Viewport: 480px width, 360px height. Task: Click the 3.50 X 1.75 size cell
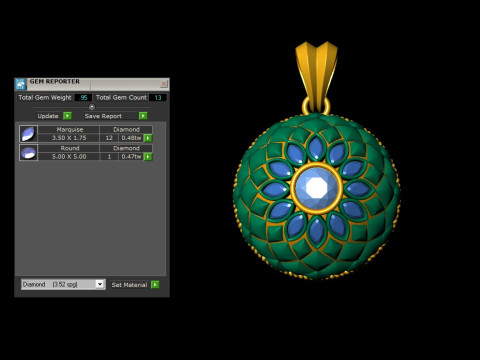click(x=69, y=138)
